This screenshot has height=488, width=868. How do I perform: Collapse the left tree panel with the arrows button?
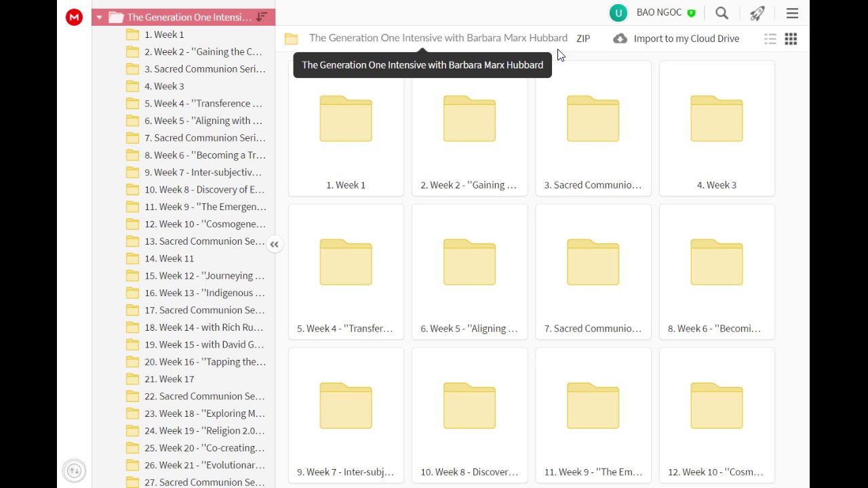click(274, 245)
